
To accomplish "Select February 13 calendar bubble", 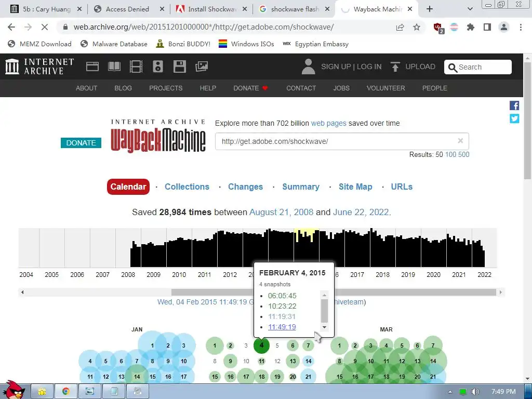I will tap(293, 361).
